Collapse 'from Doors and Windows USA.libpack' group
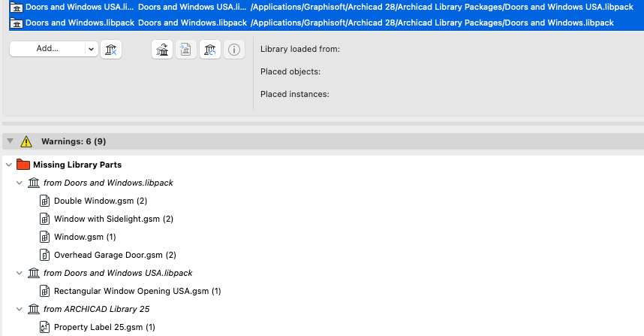The width and height of the screenshot is (644, 336). pyautogui.click(x=20, y=273)
